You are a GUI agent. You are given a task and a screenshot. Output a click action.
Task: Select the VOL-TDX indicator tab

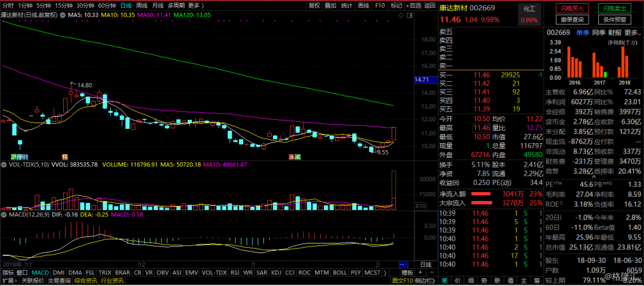tap(214, 272)
